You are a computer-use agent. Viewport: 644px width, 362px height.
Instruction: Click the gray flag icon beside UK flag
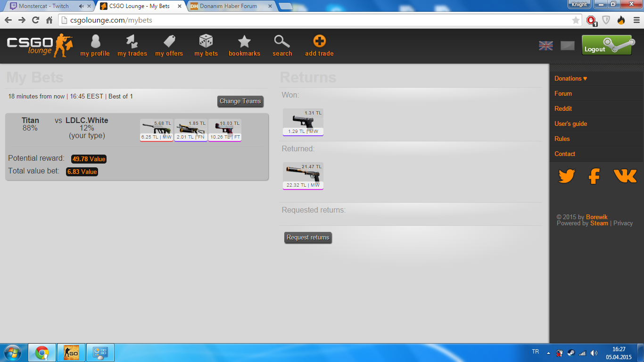click(x=568, y=46)
